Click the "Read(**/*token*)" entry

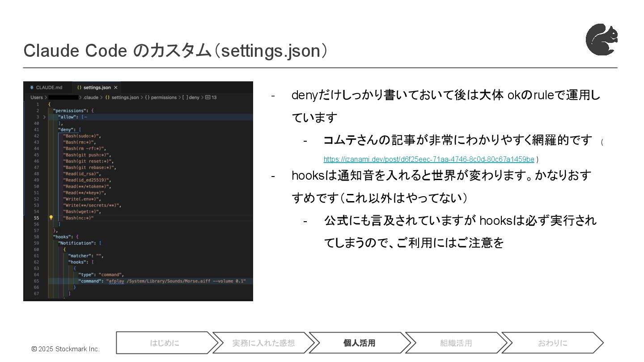click(x=87, y=186)
